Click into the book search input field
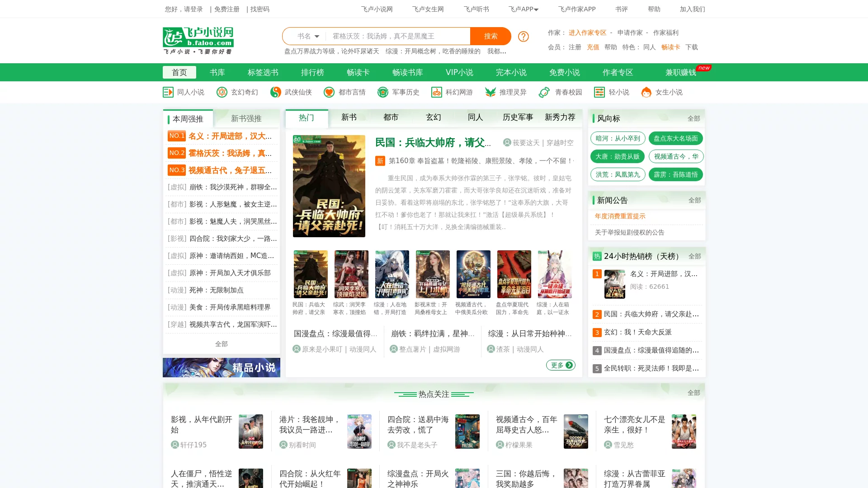This screenshot has width=868, height=488. click(398, 36)
